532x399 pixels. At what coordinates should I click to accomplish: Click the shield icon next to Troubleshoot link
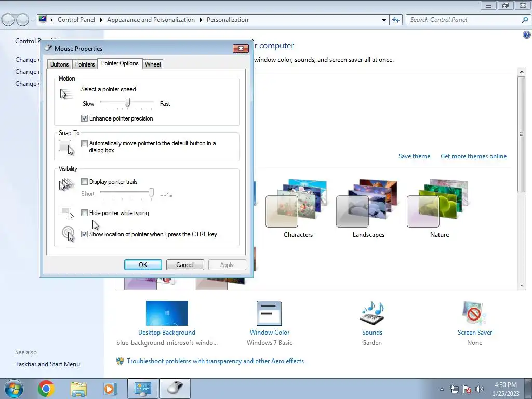pyautogui.click(x=120, y=361)
